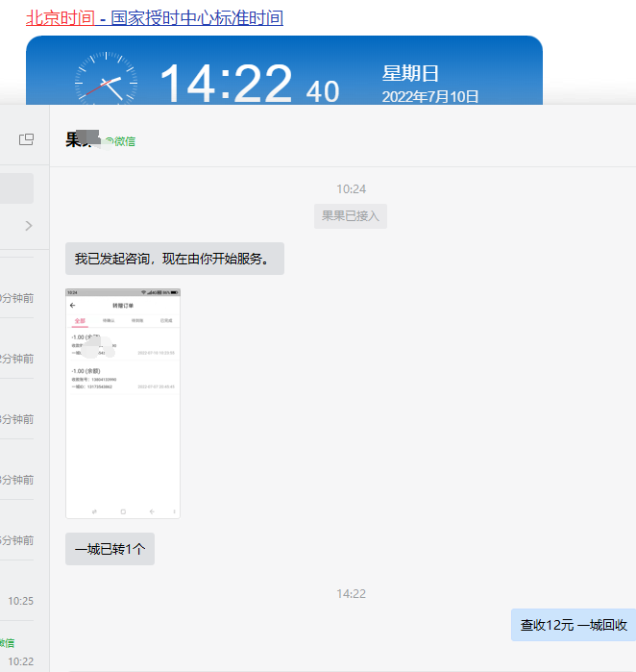Click the digital time 14:22 display
This screenshot has width=636, height=672.
pos(225,85)
